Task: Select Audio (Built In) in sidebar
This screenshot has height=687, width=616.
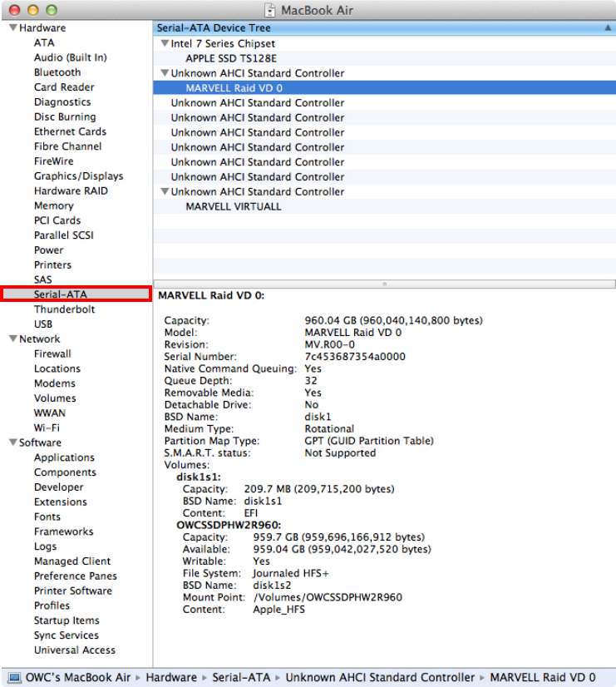Action: pyautogui.click(x=71, y=57)
